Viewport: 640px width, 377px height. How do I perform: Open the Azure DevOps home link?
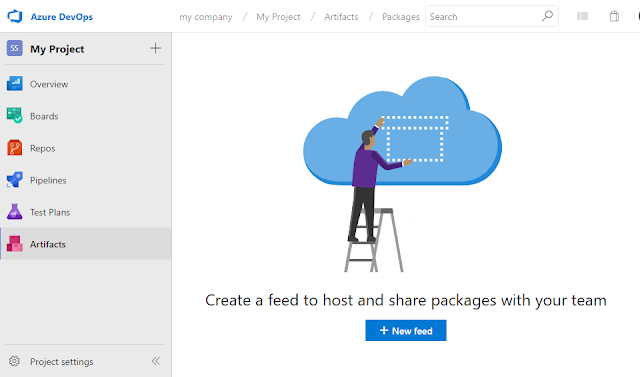click(x=62, y=17)
